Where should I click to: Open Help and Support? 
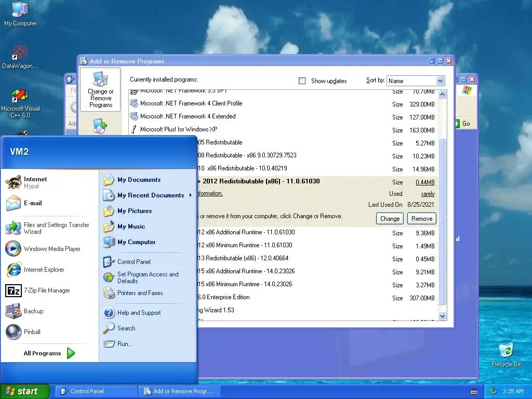[148, 313]
